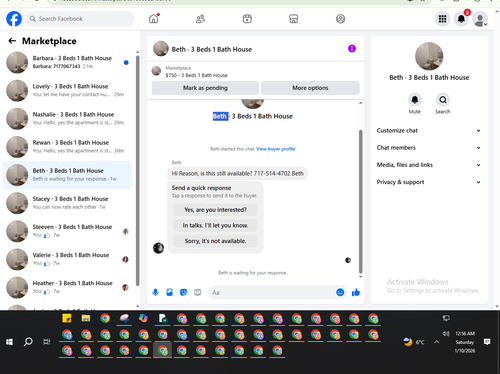Choose a sticker from the sticker icon
This screenshot has height=374, width=500.
pyautogui.click(x=183, y=292)
